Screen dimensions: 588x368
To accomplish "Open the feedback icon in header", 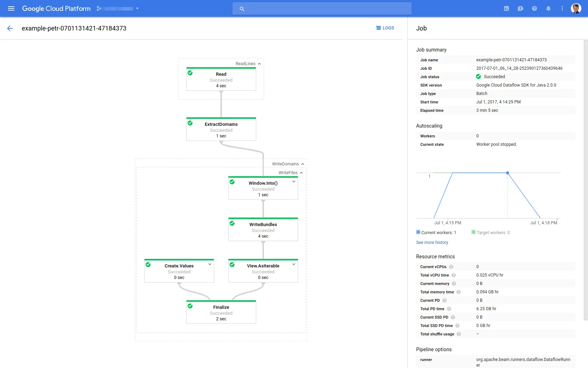I will pyautogui.click(x=520, y=8).
